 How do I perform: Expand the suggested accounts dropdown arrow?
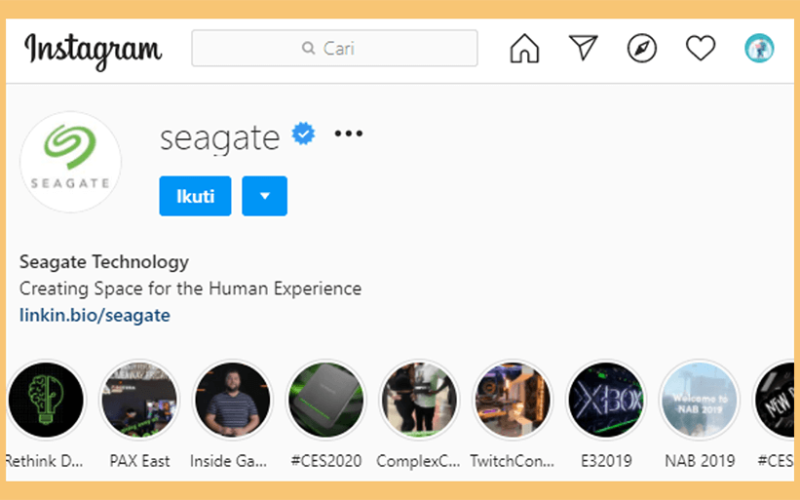coord(265,196)
